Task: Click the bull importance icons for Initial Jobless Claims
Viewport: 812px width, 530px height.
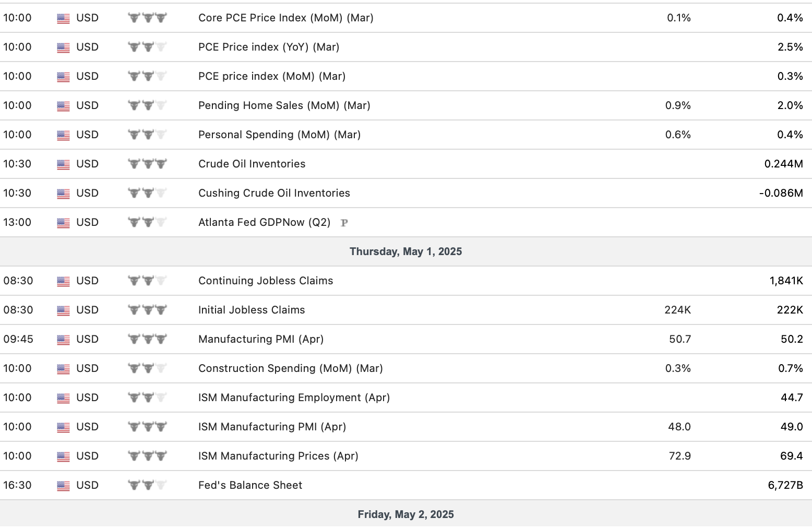Action: click(147, 310)
